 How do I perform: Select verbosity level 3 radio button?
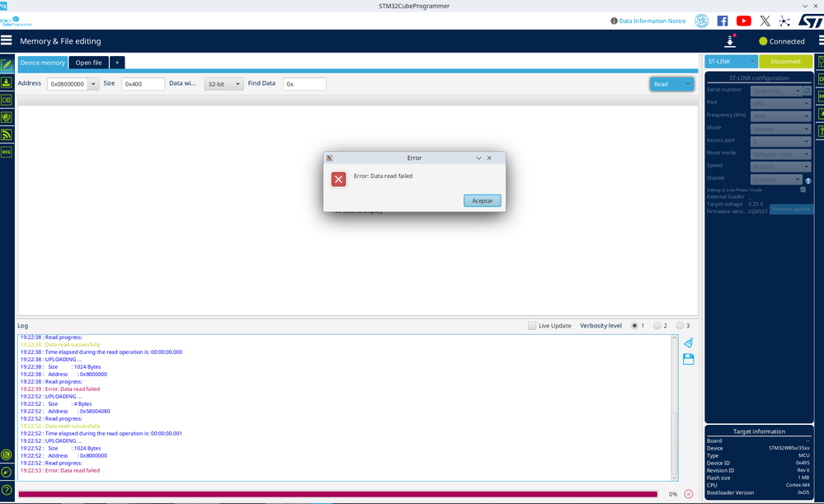coord(680,326)
